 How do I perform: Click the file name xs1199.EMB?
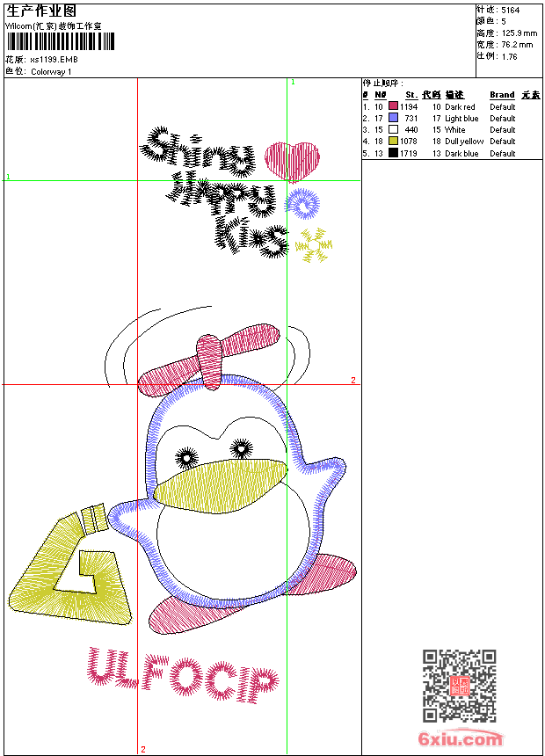pyautogui.click(x=54, y=60)
